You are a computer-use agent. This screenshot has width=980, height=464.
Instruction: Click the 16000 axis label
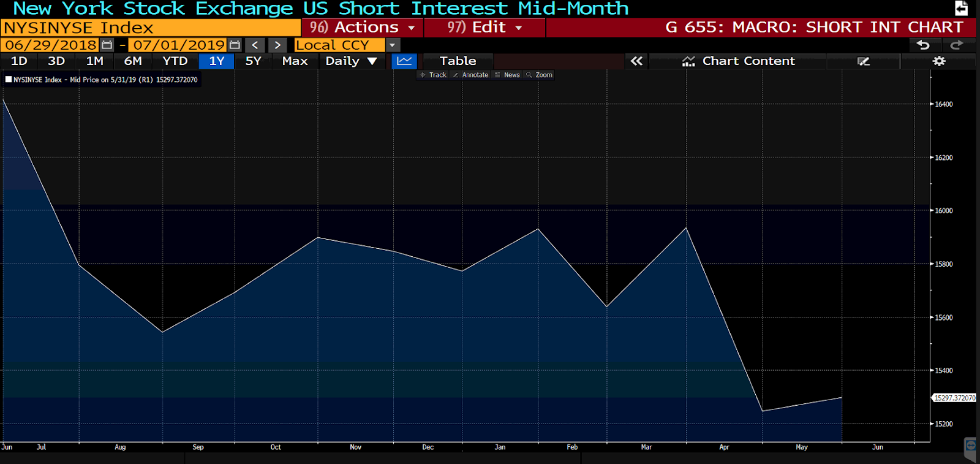point(944,211)
